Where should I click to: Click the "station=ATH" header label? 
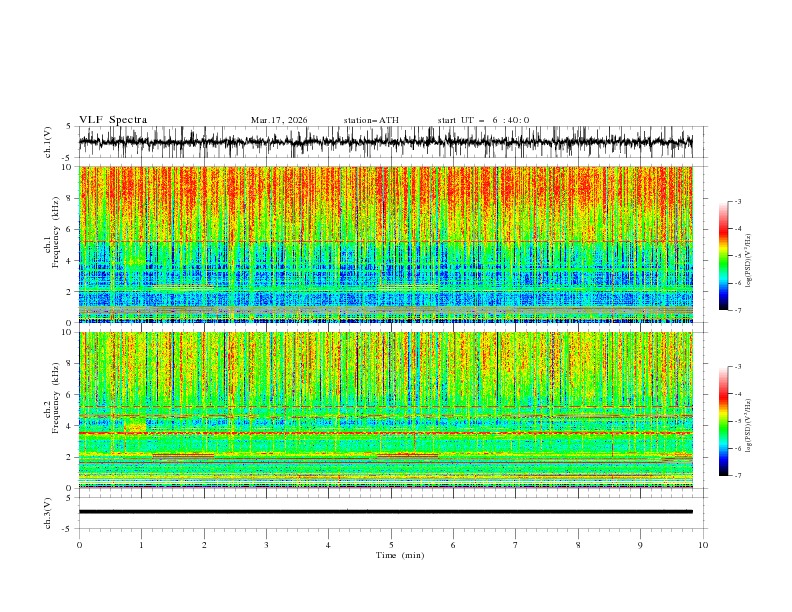point(371,120)
